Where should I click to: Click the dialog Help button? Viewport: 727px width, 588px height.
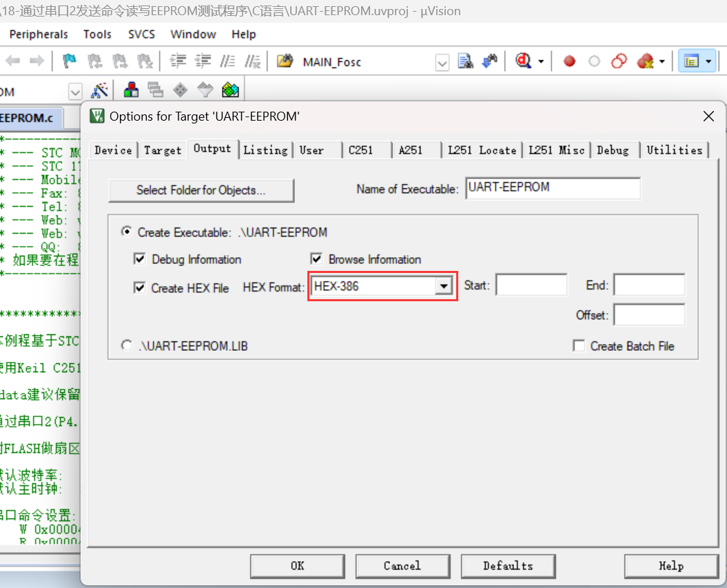point(671,566)
